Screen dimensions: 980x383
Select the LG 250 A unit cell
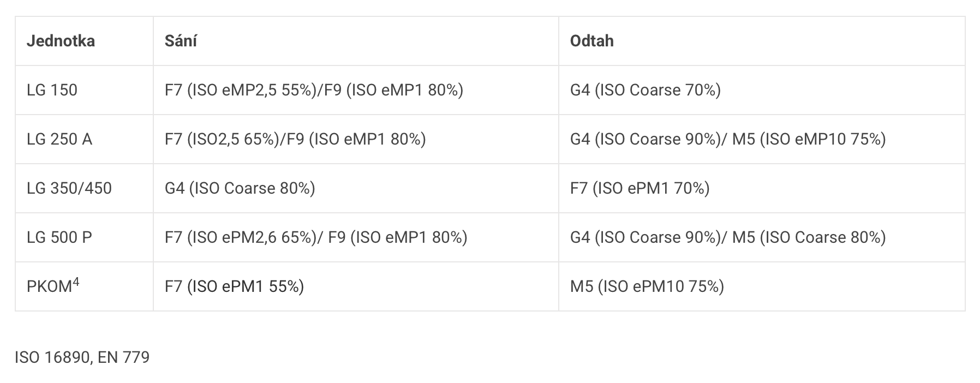coord(59,139)
